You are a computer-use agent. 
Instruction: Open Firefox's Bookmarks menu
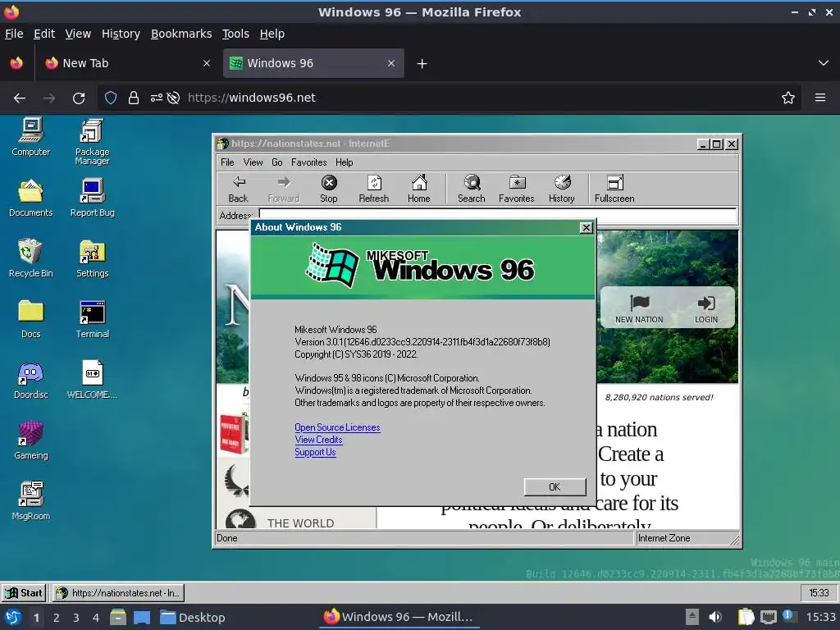pos(181,34)
